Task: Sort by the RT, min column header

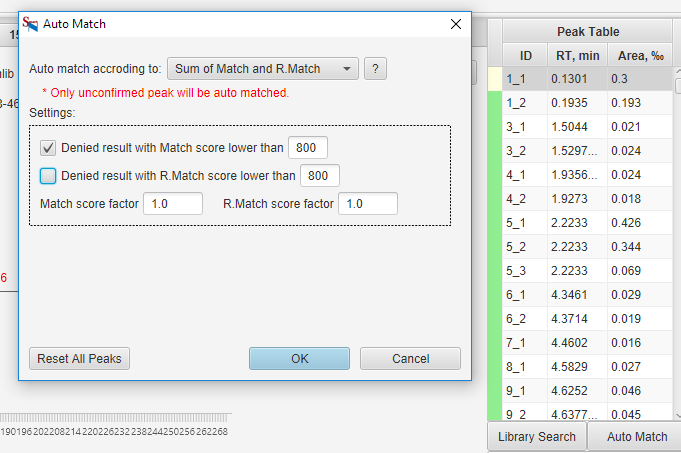Action: [576, 55]
